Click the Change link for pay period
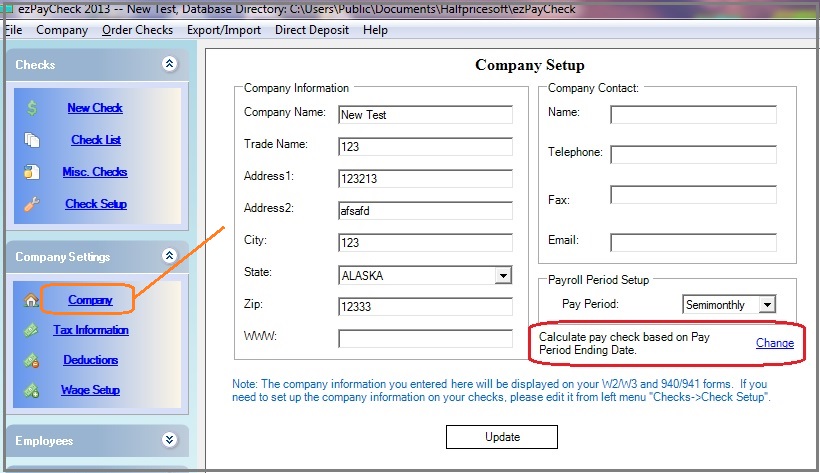The width and height of the screenshot is (820, 473). point(774,343)
